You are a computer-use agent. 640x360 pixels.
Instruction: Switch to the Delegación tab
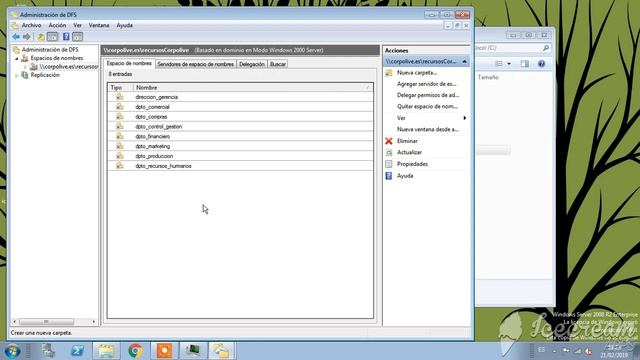[252, 64]
